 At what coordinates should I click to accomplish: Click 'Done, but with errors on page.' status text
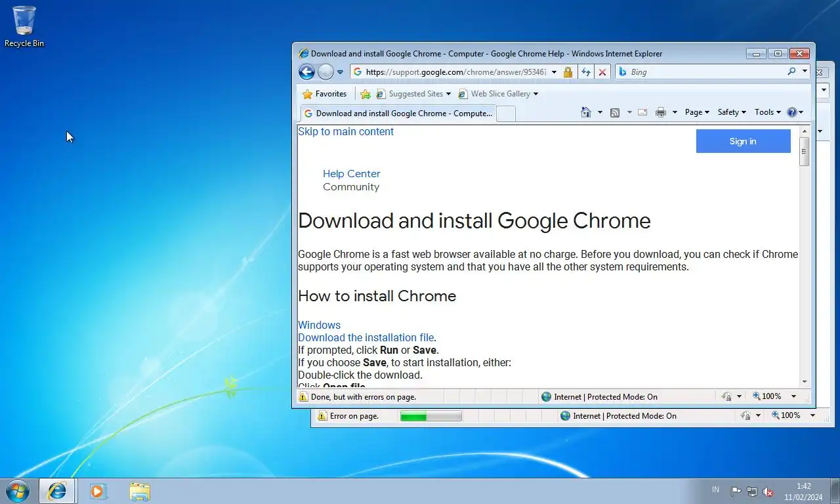(364, 396)
